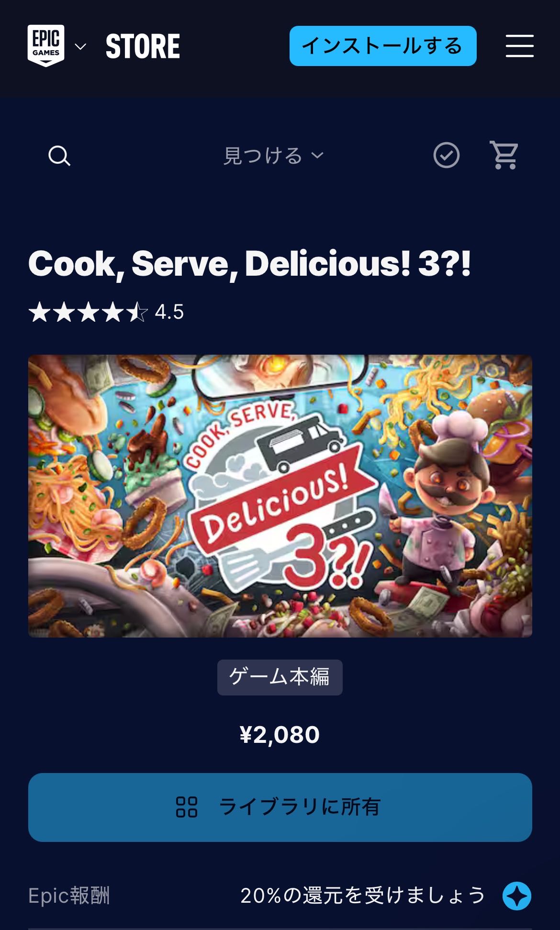Open the shopping cart

pyautogui.click(x=504, y=155)
